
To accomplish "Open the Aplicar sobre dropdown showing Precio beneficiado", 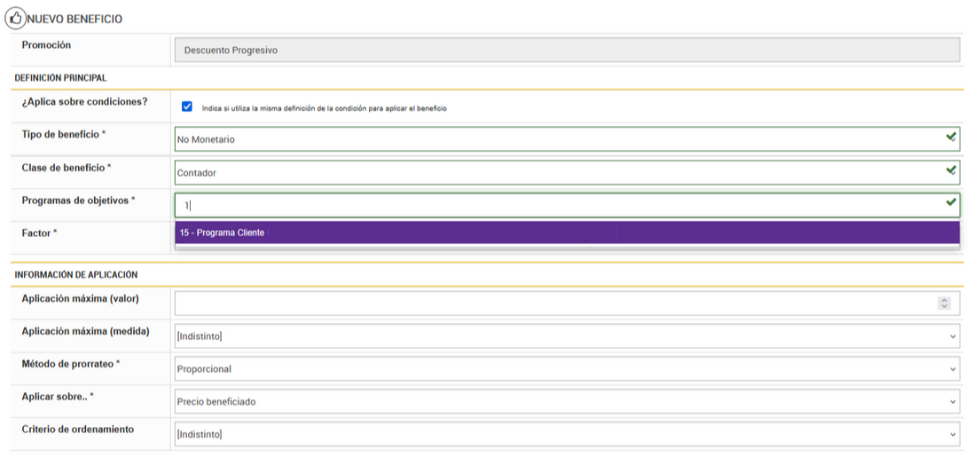I will pos(566,402).
